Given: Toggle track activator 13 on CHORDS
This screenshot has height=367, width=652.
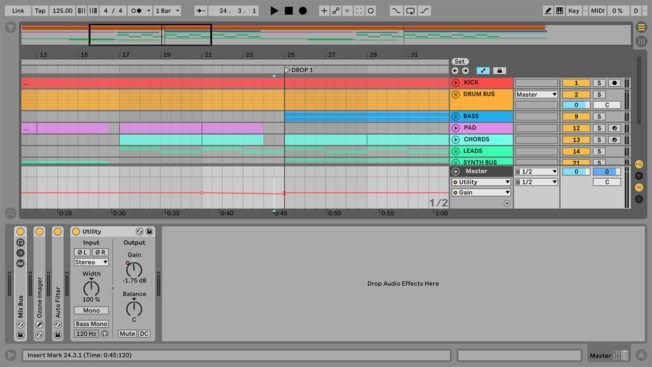Looking at the screenshot, I should [576, 140].
